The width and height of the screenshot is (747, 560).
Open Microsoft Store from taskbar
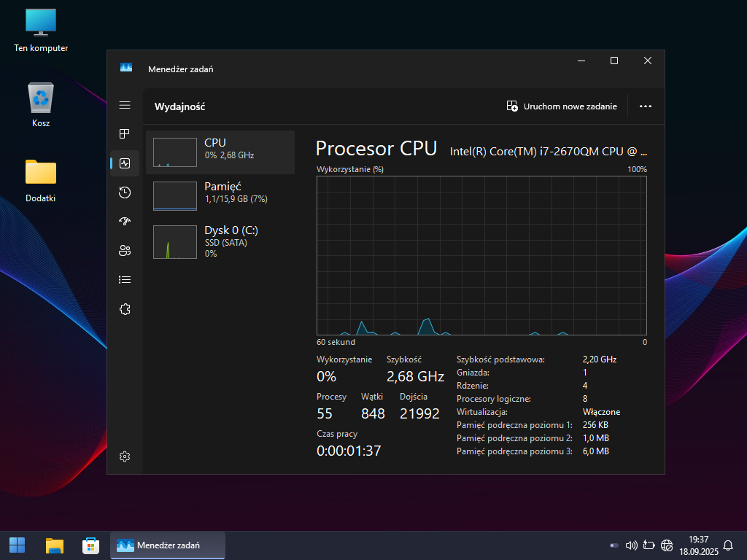pos(90,545)
